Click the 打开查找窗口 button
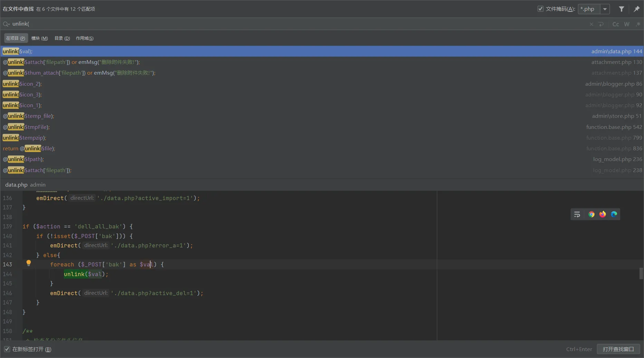This screenshot has height=358, width=644. point(618,349)
